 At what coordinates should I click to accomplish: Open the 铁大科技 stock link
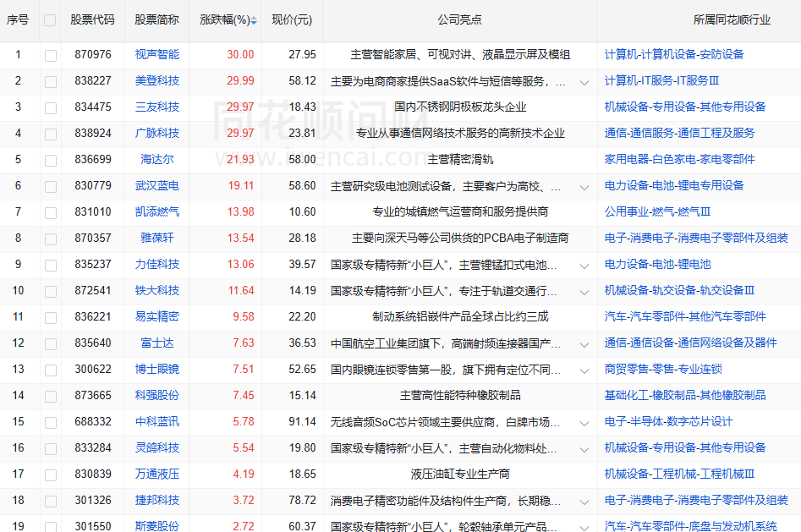tap(157, 290)
